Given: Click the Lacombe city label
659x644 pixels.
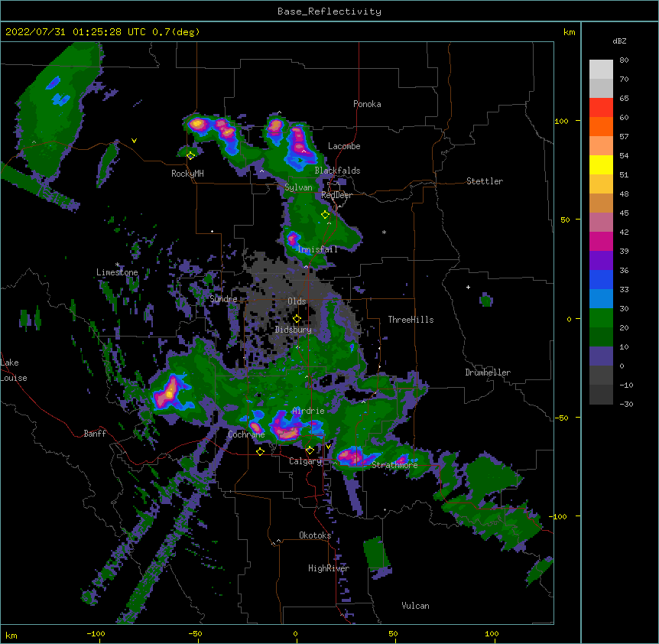Looking at the screenshot, I should click(344, 146).
